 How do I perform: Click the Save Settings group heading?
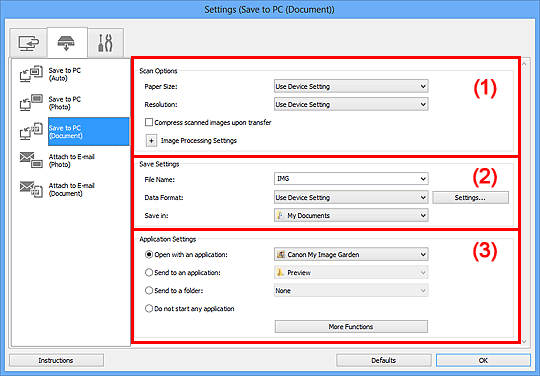coord(159,164)
